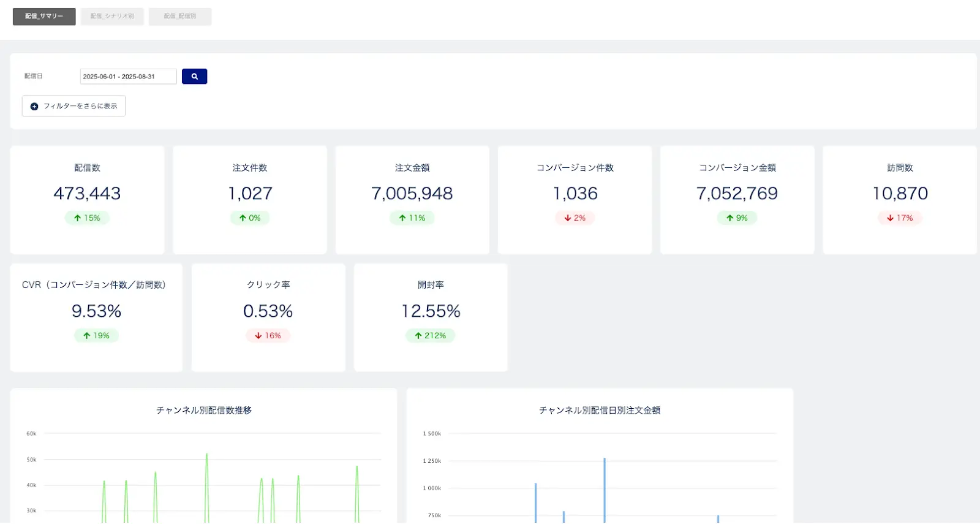Click the 473,443 配信数 value
The image size is (980, 524).
pyautogui.click(x=87, y=194)
